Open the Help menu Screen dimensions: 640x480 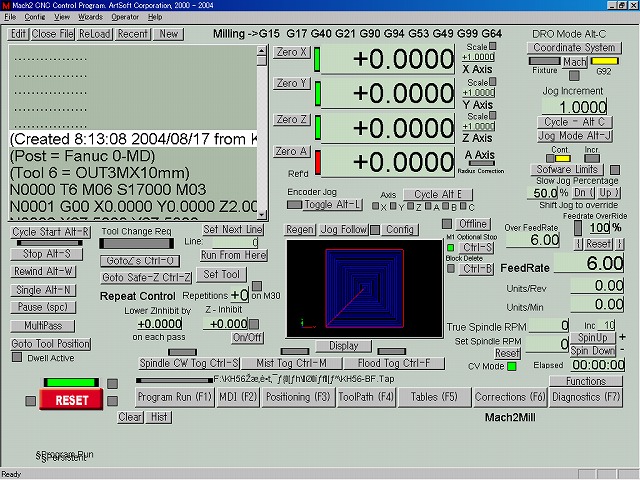tap(155, 17)
